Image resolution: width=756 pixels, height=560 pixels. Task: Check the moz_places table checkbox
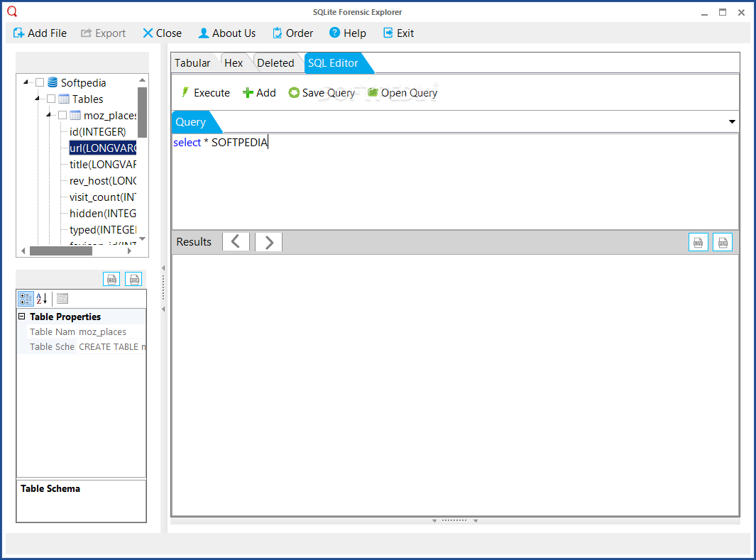coord(62,116)
